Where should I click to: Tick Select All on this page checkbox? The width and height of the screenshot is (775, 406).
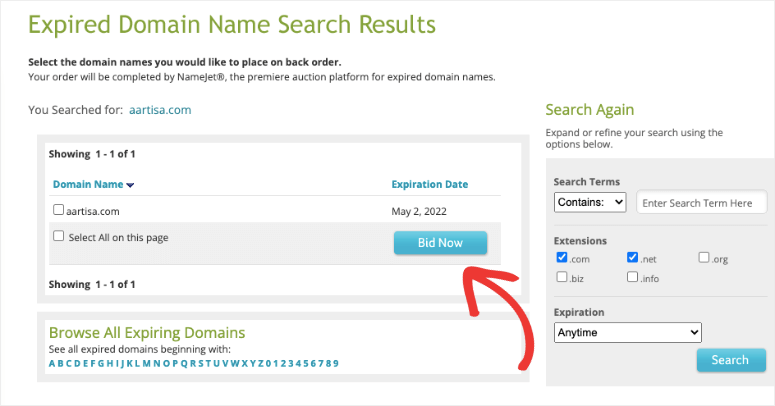coord(58,236)
